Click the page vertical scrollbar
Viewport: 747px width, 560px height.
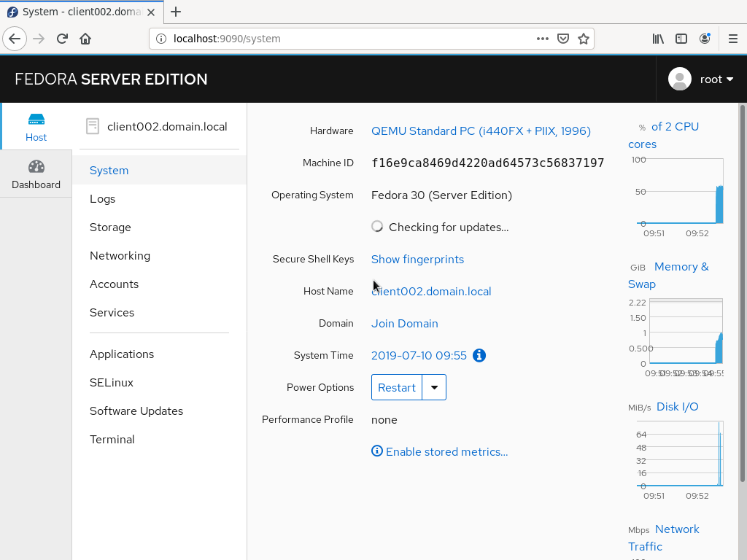tap(742, 293)
